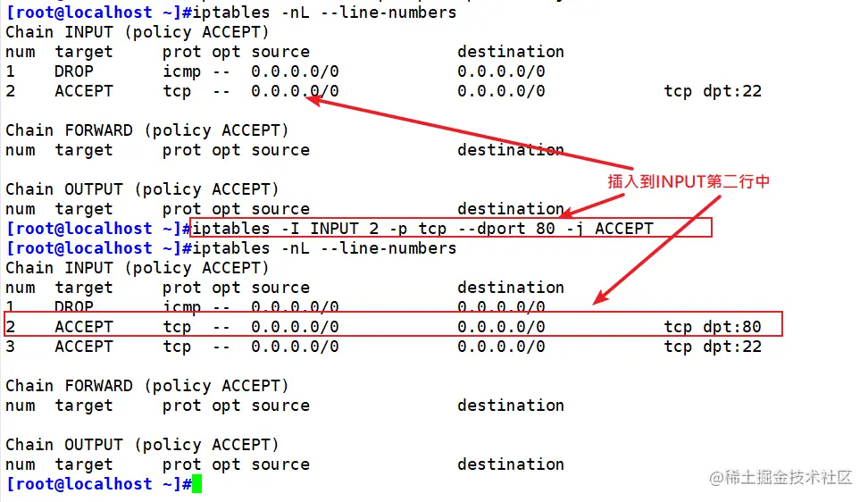Click "Chain FORWARD (policy ACCEPT)" in the lower listing
868x502 pixels.
point(147,386)
